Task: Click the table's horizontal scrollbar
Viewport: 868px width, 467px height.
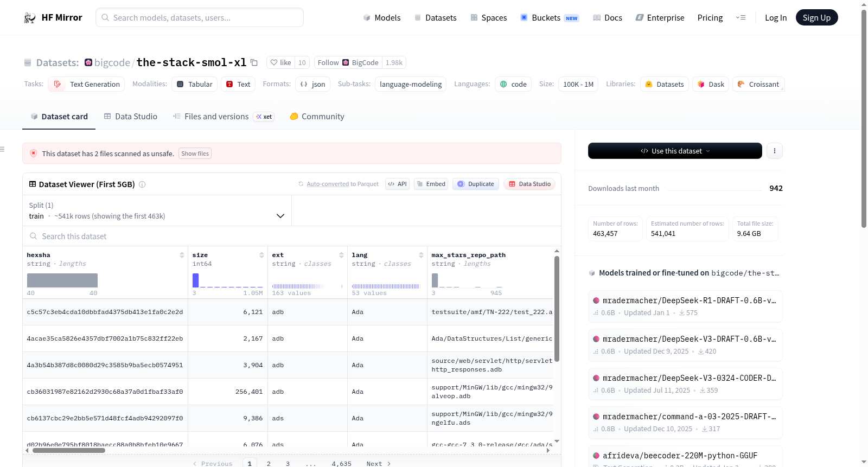Action: [x=69, y=450]
